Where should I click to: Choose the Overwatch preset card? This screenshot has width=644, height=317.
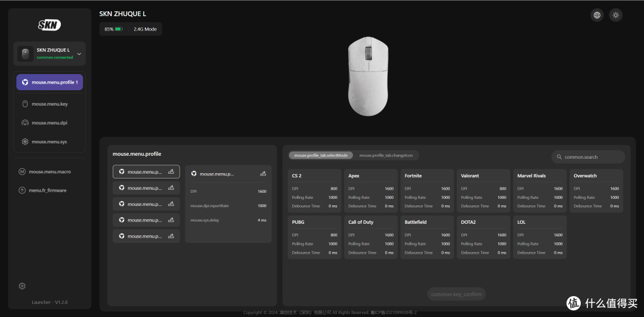596,191
